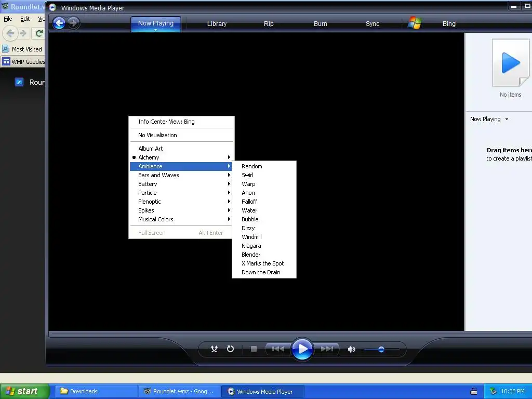Choose X Marks the Spot
The width and height of the screenshot is (532, 399).
pyautogui.click(x=264, y=263)
